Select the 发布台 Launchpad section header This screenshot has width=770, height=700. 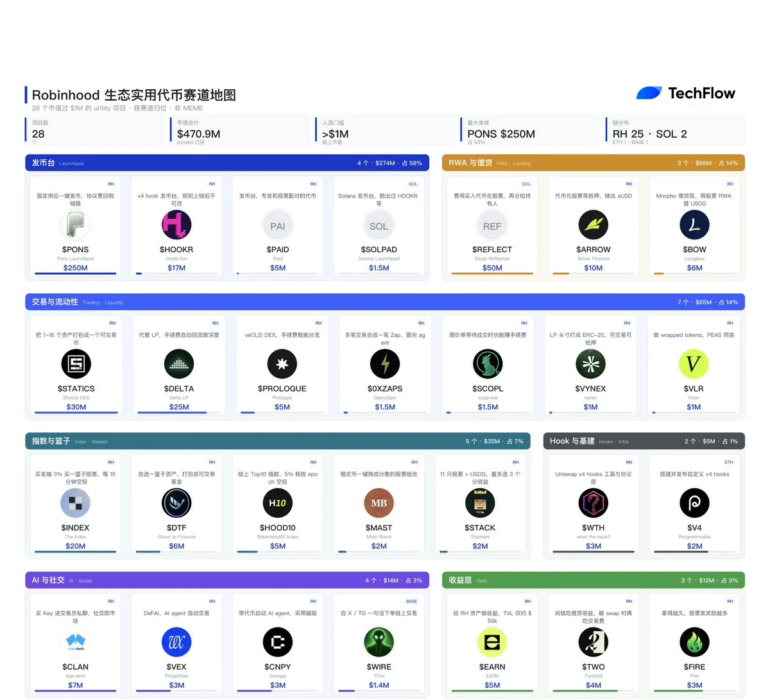227,163
